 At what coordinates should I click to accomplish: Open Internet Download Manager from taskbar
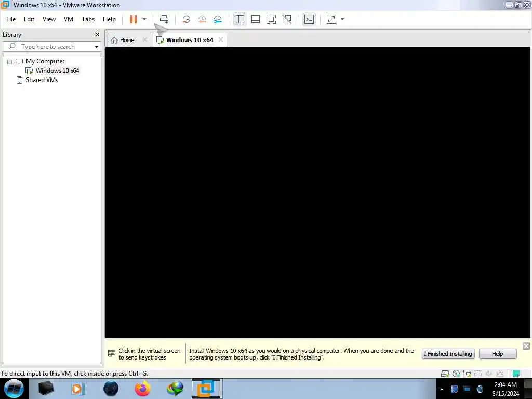click(x=175, y=389)
